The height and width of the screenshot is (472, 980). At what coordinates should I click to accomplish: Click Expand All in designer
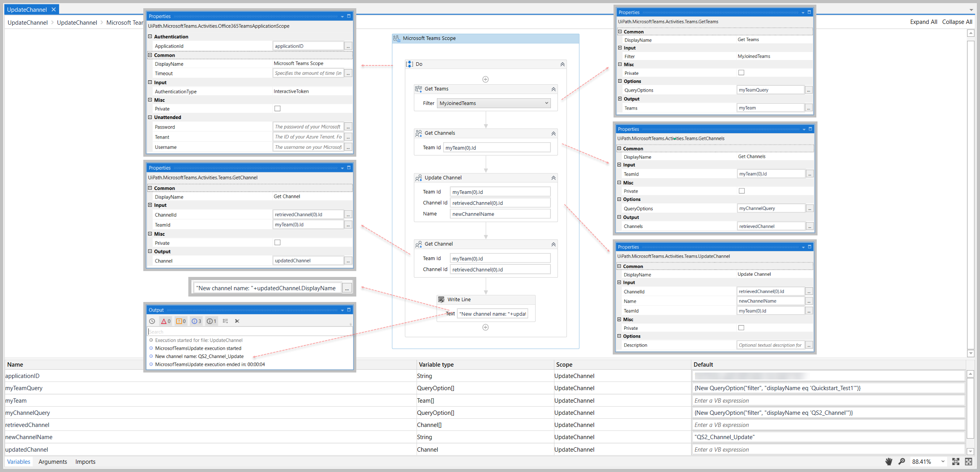click(x=923, y=22)
